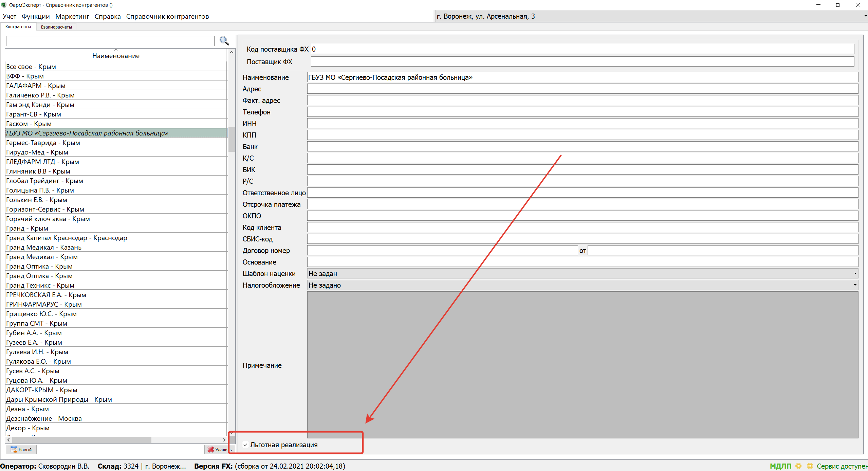868x471 pixels.
Task: Open the pharmacy address dropdown at top
Action: point(865,16)
